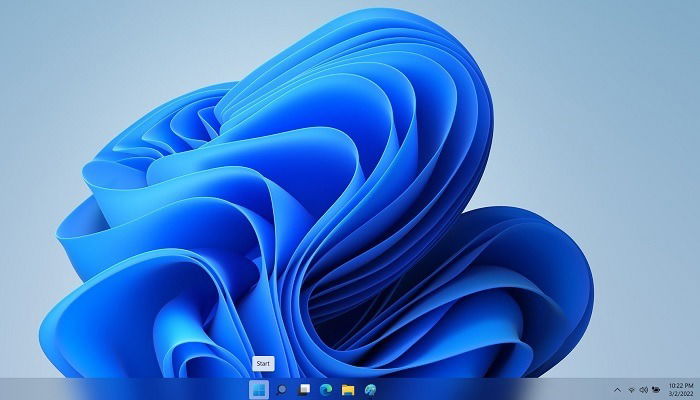Click empty taskbar space between pinned apps and tray

(x=493, y=389)
